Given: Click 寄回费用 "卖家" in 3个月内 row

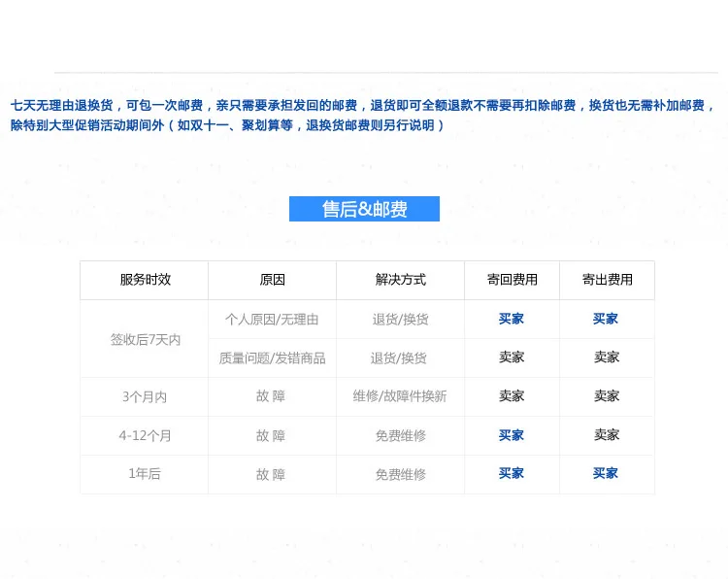Looking at the screenshot, I should 512,396.
